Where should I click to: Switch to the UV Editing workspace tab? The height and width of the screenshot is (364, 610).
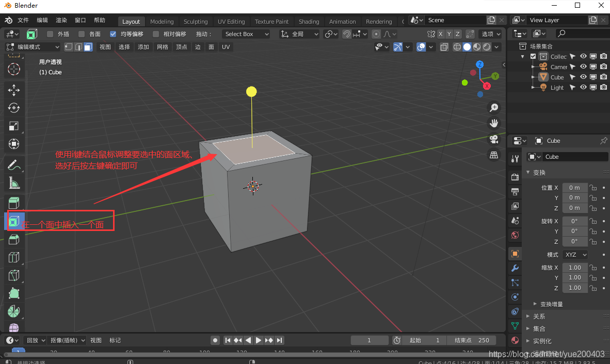pyautogui.click(x=231, y=21)
